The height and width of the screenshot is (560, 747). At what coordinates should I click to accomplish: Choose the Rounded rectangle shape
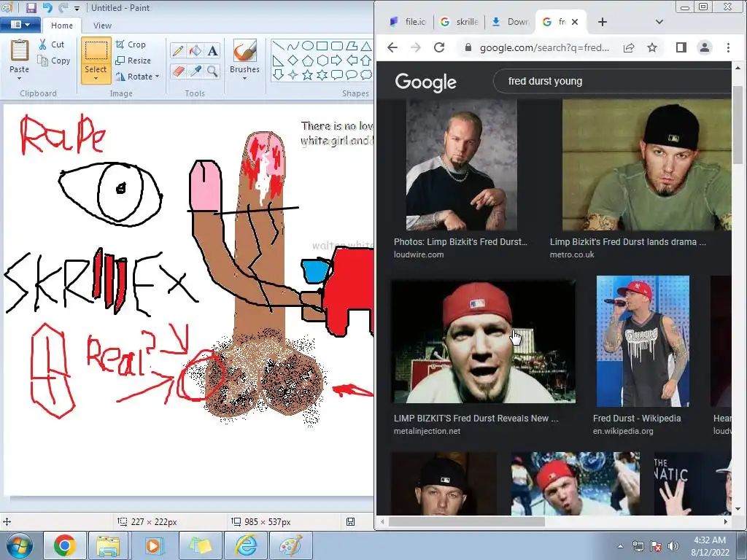[x=337, y=46]
